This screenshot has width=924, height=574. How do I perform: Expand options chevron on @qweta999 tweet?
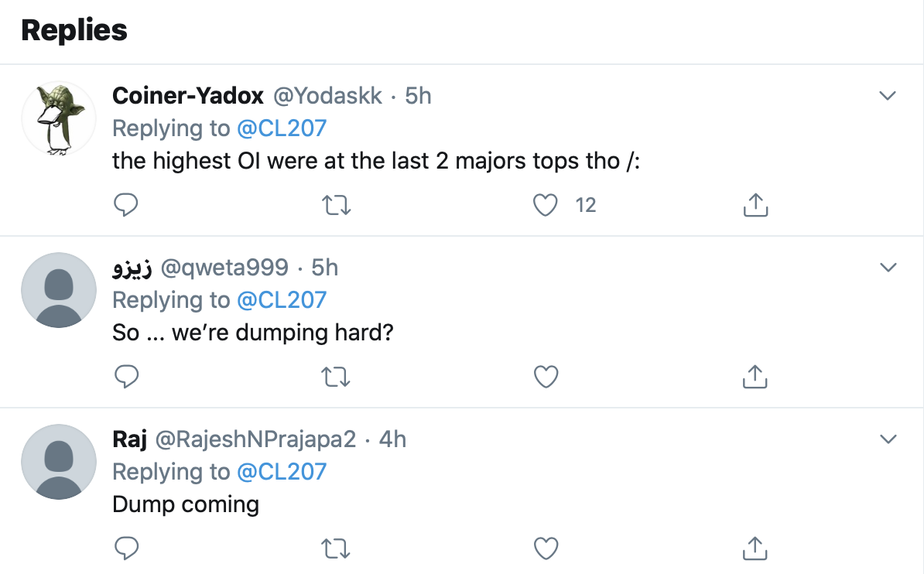pos(888,268)
